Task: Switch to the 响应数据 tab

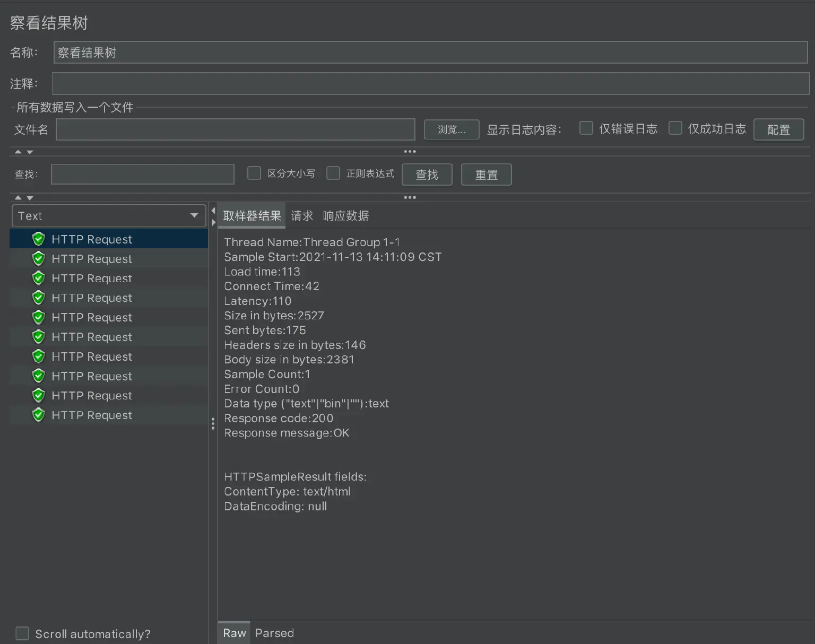Action: 346,216
